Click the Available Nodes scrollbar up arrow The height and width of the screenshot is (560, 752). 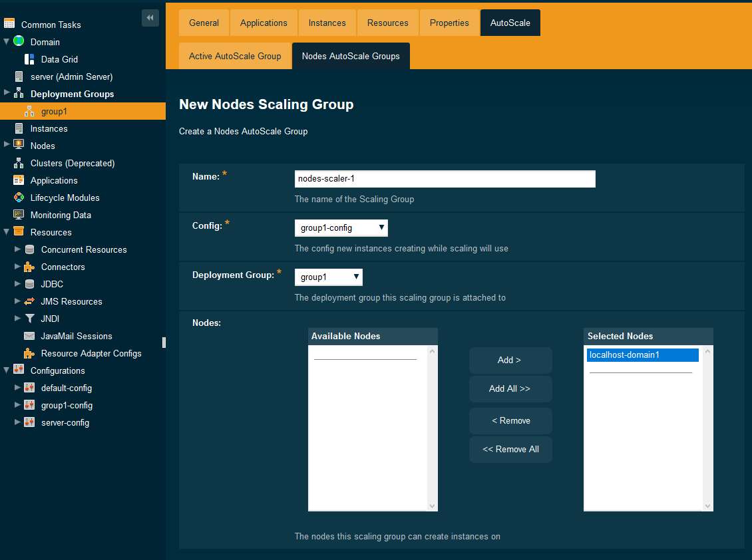[x=432, y=351]
